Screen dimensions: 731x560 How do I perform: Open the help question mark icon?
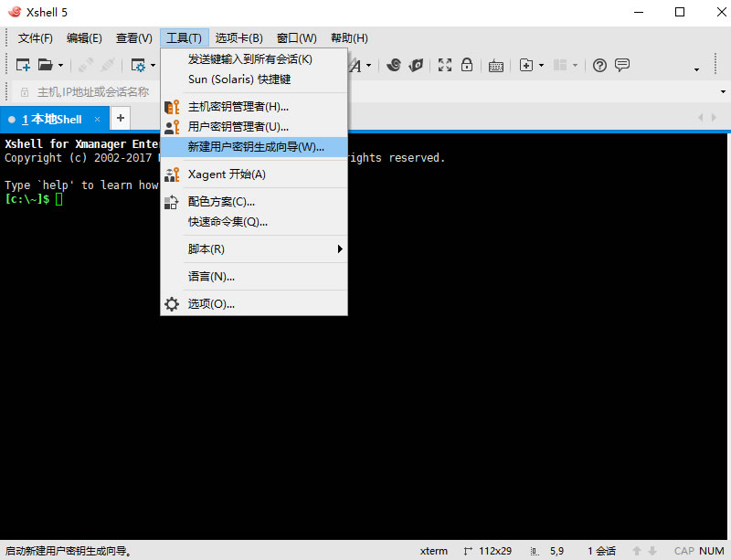[x=599, y=65]
